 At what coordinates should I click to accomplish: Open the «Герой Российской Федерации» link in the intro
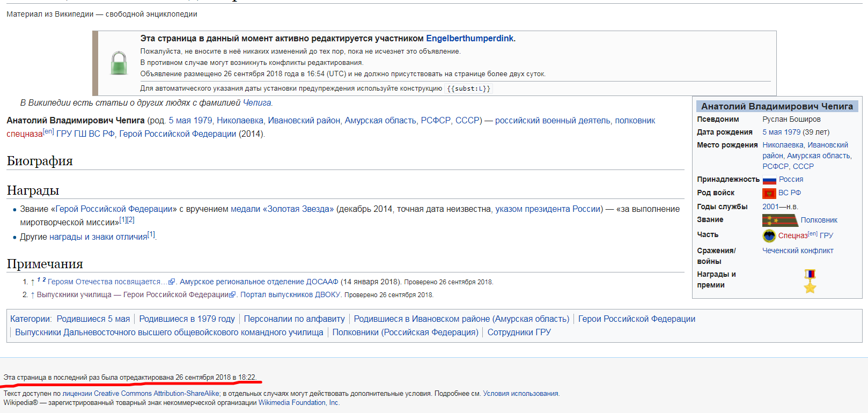coord(178,134)
